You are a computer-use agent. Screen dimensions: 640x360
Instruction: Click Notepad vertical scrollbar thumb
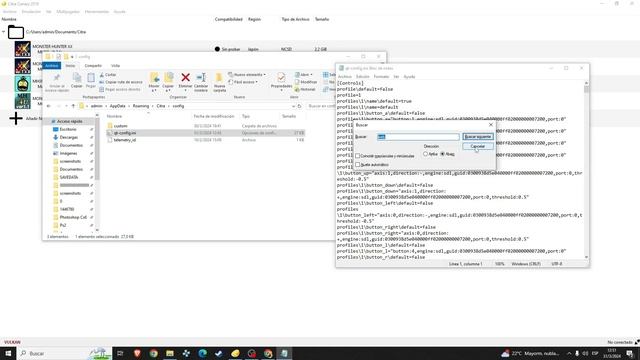click(x=587, y=89)
